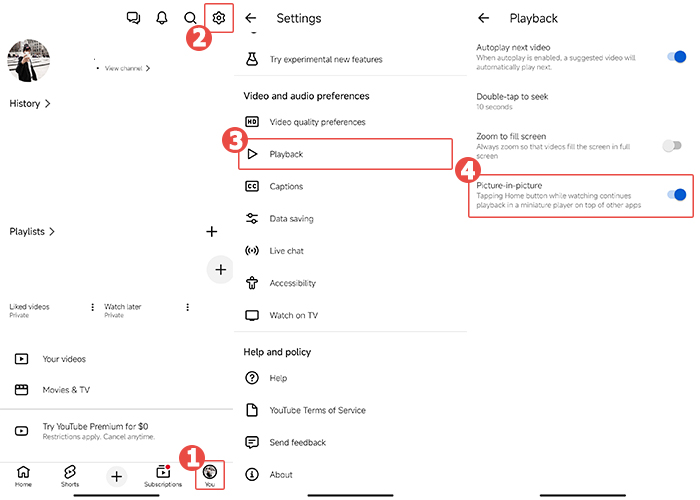Go to You tab
The height and width of the screenshot is (500, 700).
point(210,476)
